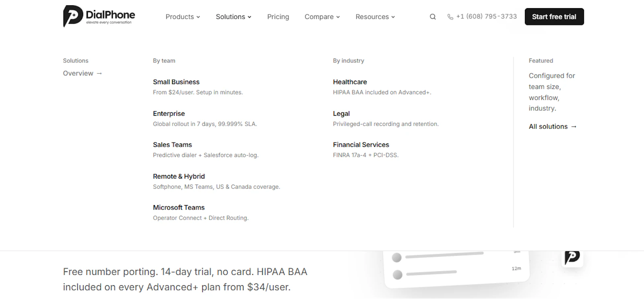Click the 'By industry' column heading
644x299 pixels.
tap(349, 61)
